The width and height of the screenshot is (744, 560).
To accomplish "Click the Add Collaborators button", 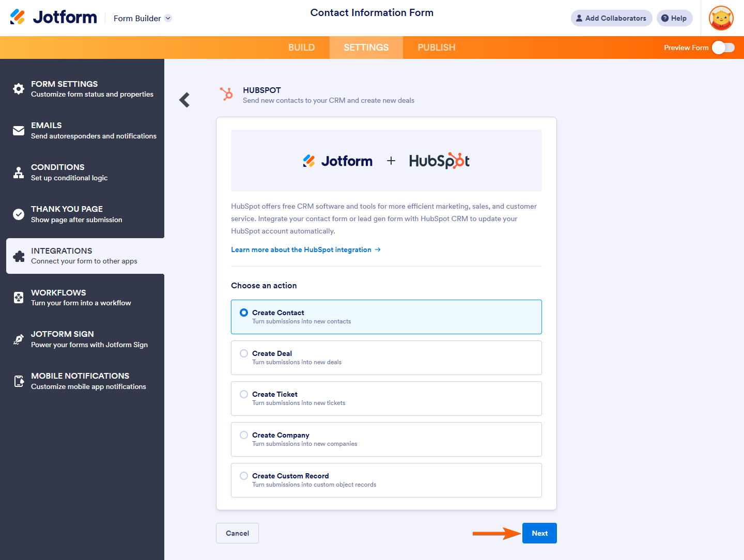I will tap(611, 18).
